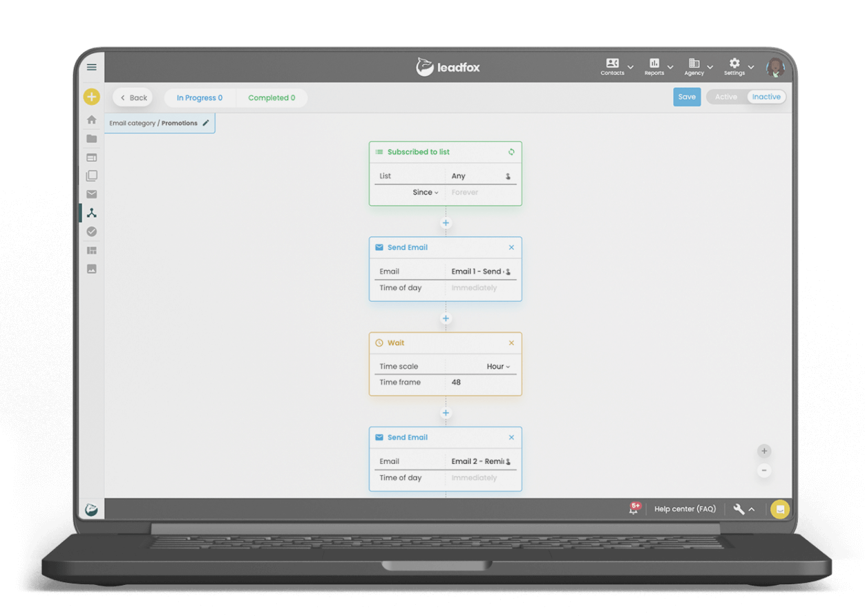Click refresh icon on Subscribed to list
The width and height of the screenshot is (865, 616).
(x=511, y=152)
